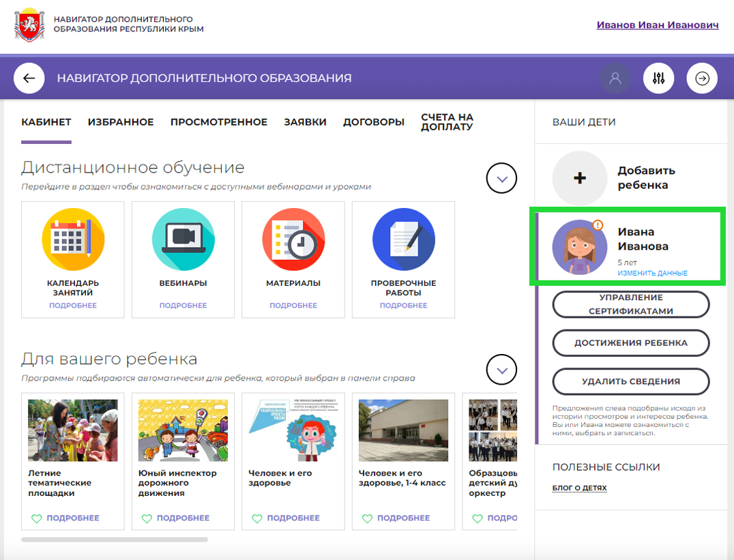The image size is (734, 560).
Task: Favorite Летние тематические площадки with heart
Action: click(37, 518)
